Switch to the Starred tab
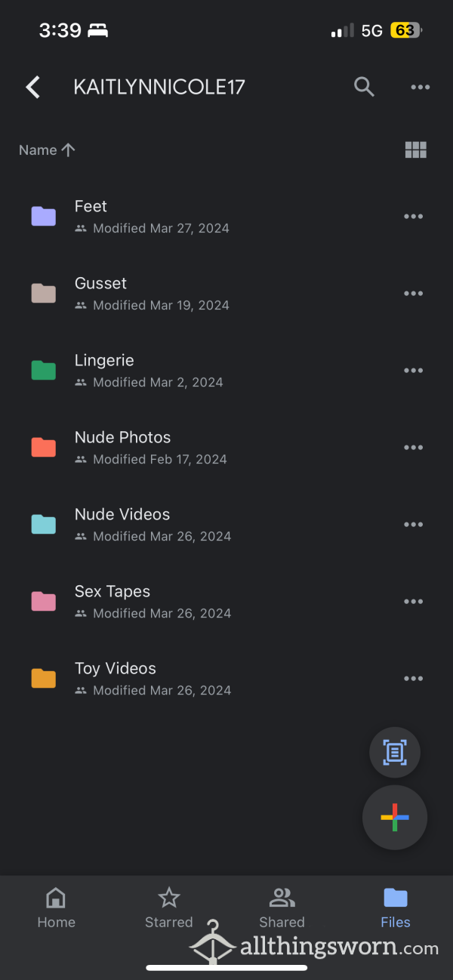The image size is (453, 980). [x=169, y=908]
